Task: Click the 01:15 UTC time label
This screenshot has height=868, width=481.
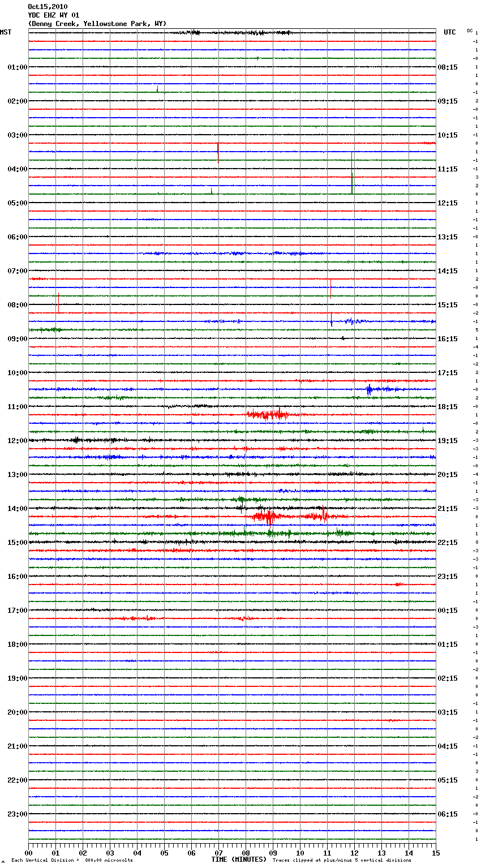Action: point(448,644)
